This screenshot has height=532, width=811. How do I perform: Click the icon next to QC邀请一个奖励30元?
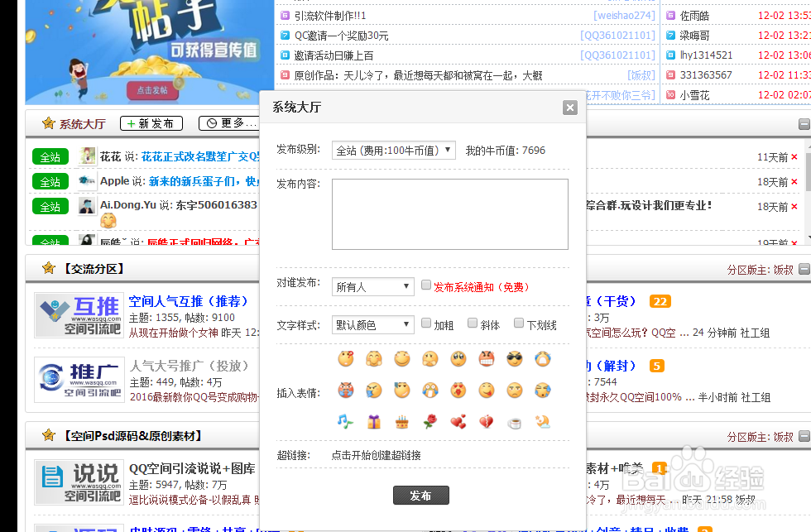[285, 35]
